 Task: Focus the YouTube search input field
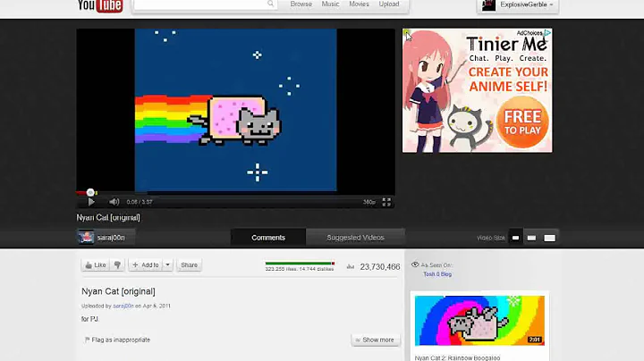(200, 4)
